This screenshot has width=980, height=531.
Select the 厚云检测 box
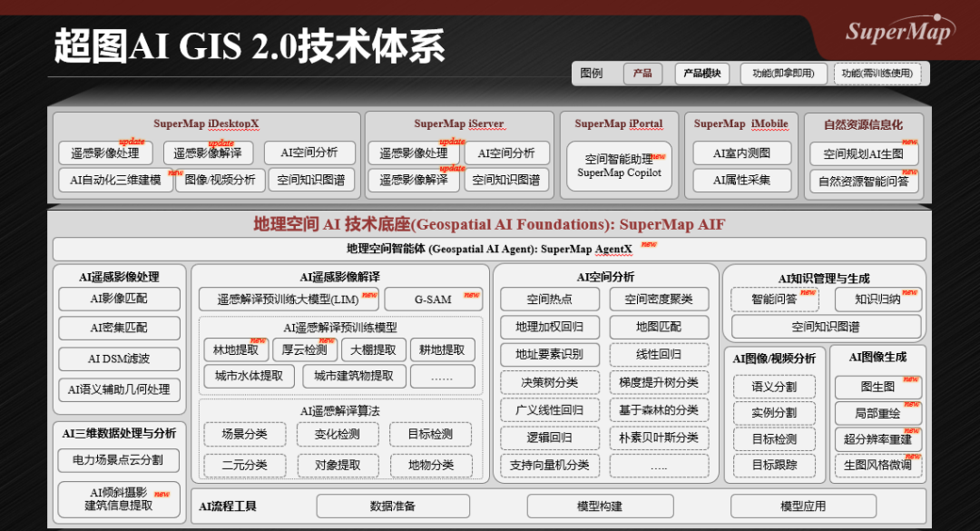click(304, 350)
